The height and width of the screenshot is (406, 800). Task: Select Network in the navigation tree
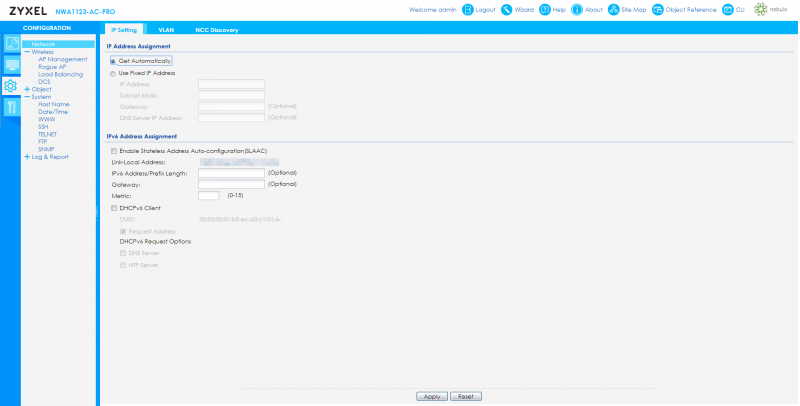43,44
